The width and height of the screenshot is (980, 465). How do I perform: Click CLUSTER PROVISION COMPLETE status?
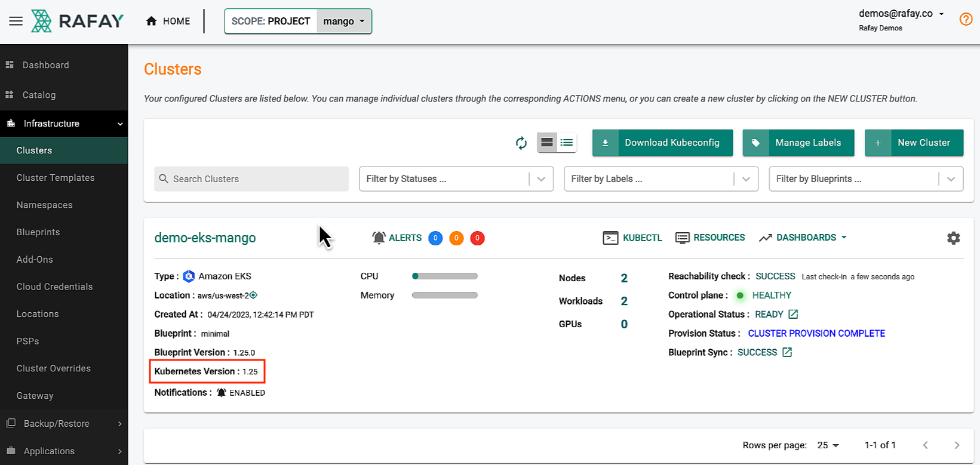816,334
